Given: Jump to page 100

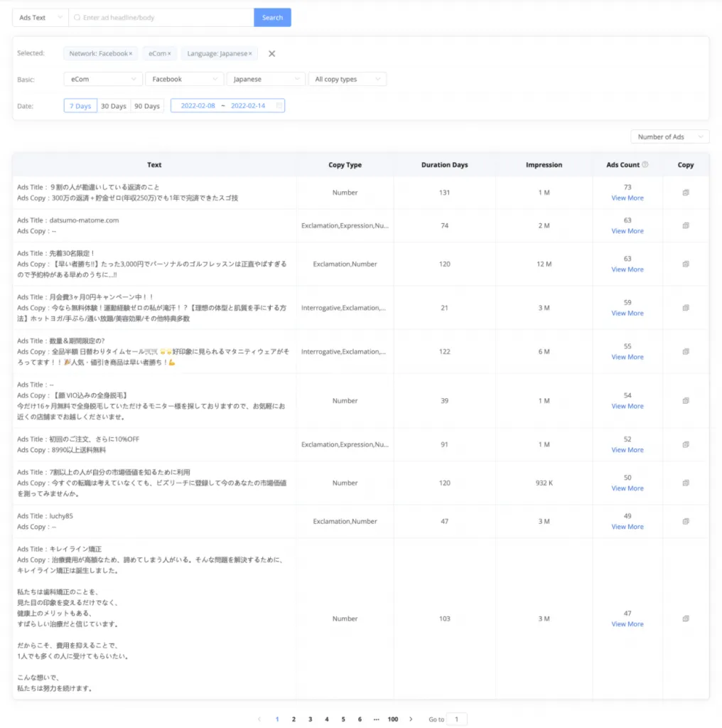Looking at the screenshot, I should click(392, 719).
